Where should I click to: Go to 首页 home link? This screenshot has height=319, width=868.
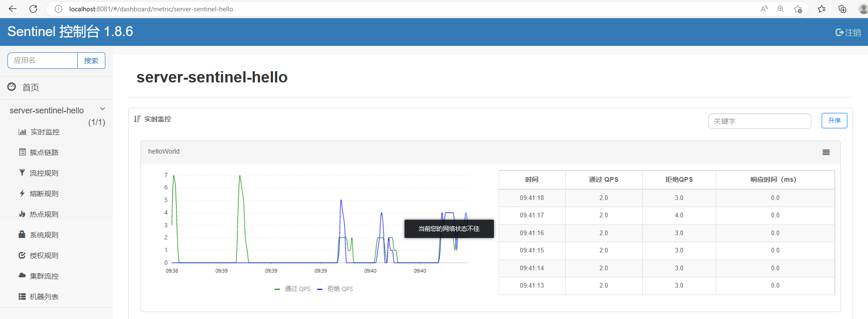click(x=31, y=87)
